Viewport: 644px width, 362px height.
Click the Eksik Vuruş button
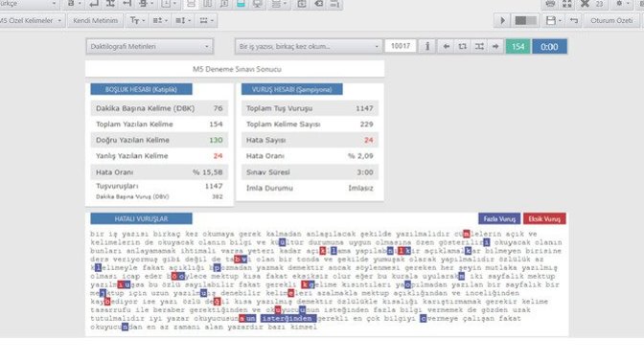click(x=544, y=218)
